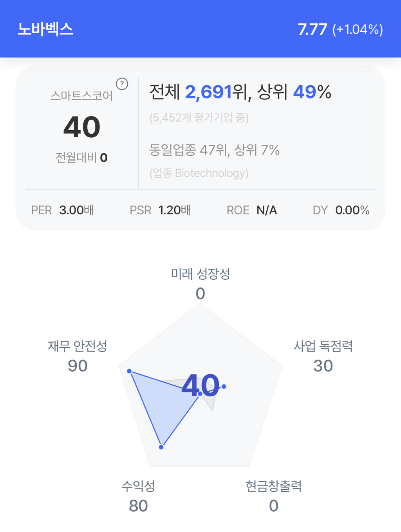Select the 사업 독점력 axis label

323,346
